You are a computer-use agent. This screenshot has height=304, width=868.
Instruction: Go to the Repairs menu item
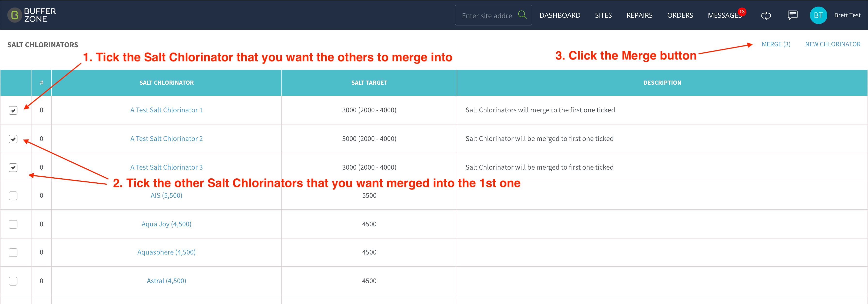click(639, 15)
